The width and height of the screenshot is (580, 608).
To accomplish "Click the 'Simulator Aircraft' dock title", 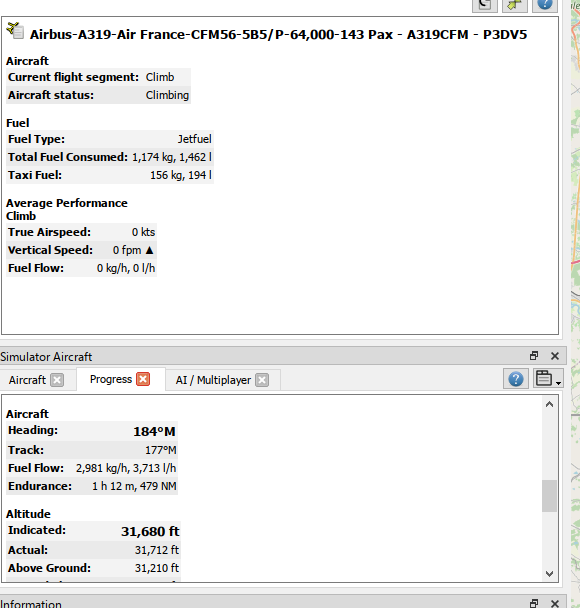I will 46,357.
